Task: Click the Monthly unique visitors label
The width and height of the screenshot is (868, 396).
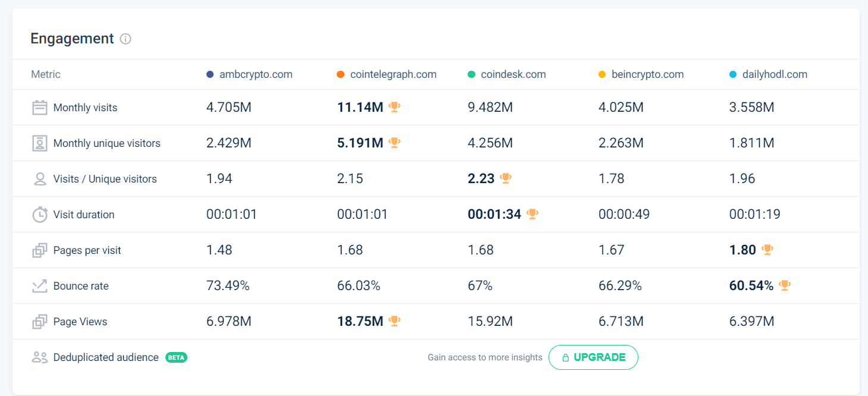Action: pos(107,143)
